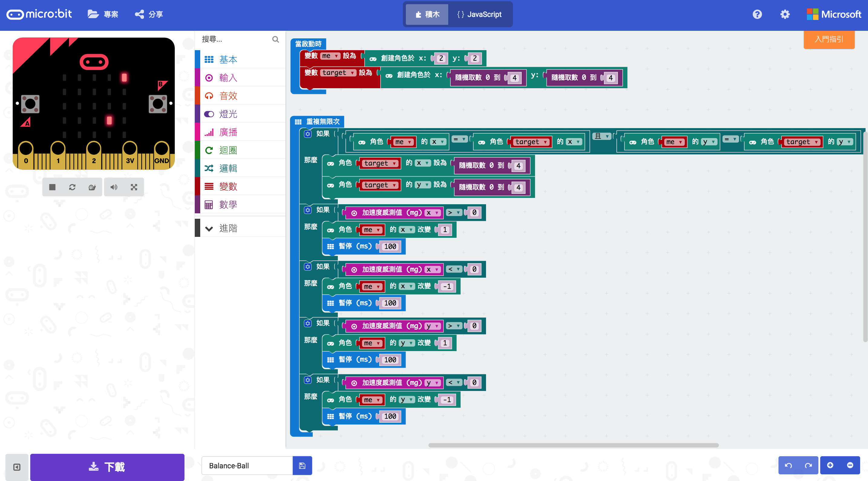Image resolution: width=868 pixels, height=481 pixels.
Task: Open the > comparison dropdown for acceleration x
Action: 454,213
